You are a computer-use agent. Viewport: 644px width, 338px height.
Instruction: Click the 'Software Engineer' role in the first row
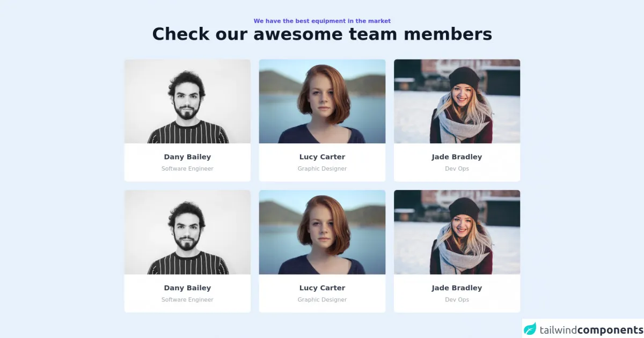click(x=187, y=169)
